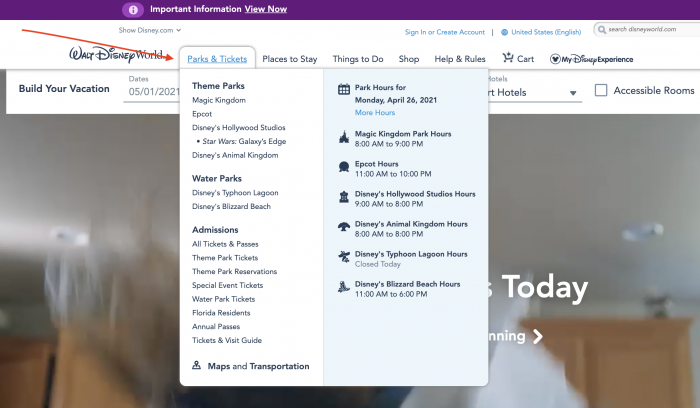
Task: Click the Park Hours calendar icon
Action: (x=344, y=89)
